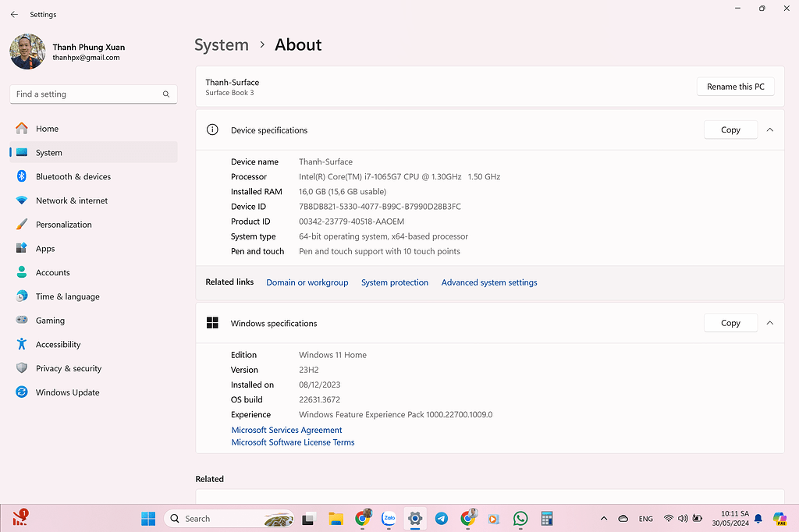Click the Device ID value text
This screenshot has width=799, height=532.
[x=380, y=207]
